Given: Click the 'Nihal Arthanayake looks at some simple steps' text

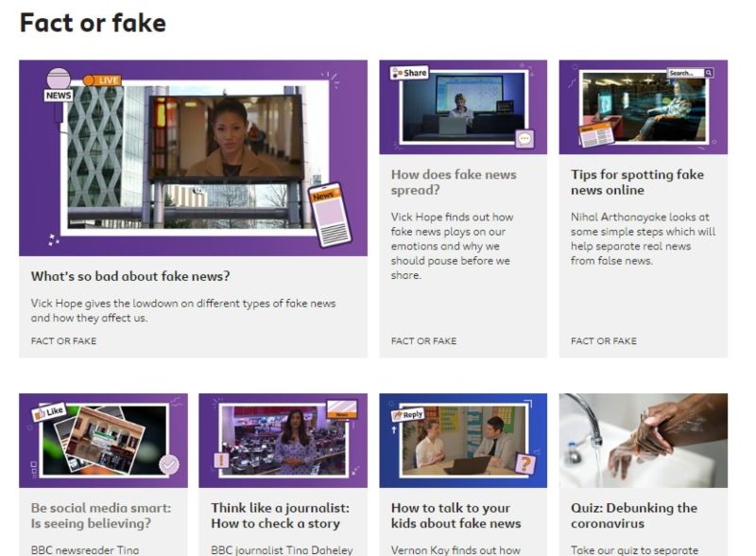Looking at the screenshot, I should pyautogui.click(x=644, y=239).
